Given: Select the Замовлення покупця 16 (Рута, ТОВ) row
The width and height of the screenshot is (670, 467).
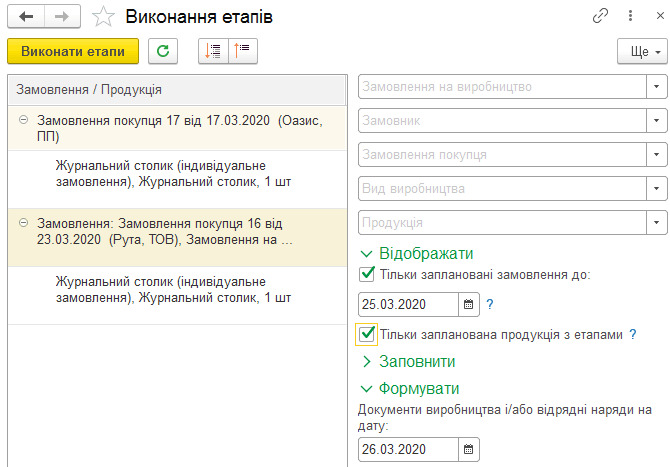Looking at the screenshot, I should (177, 238).
